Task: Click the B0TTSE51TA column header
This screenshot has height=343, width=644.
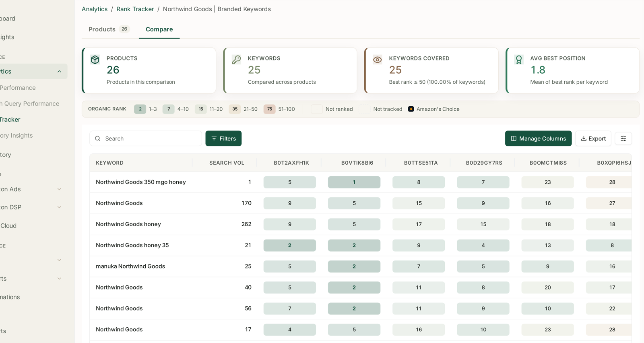Action: [x=421, y=163]
